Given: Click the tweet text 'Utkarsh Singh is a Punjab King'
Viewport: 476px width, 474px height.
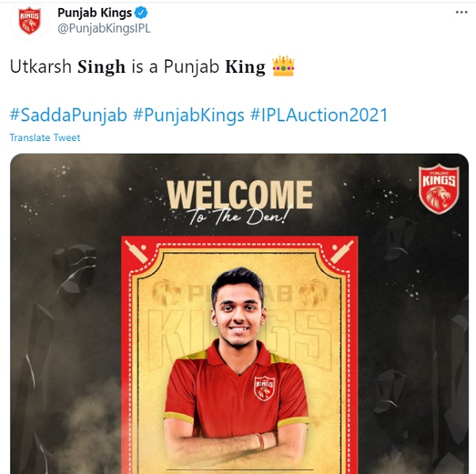Looking at the screenshot, I should [137, 67].
